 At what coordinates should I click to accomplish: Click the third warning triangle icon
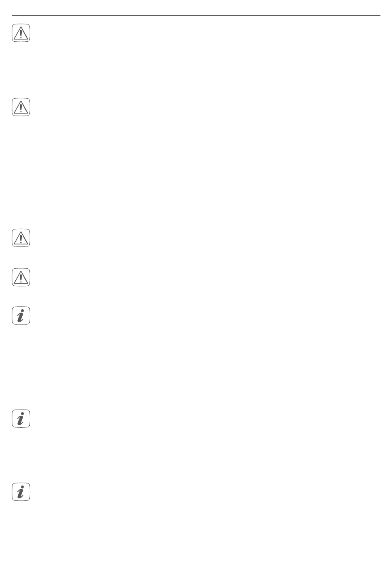21,238
